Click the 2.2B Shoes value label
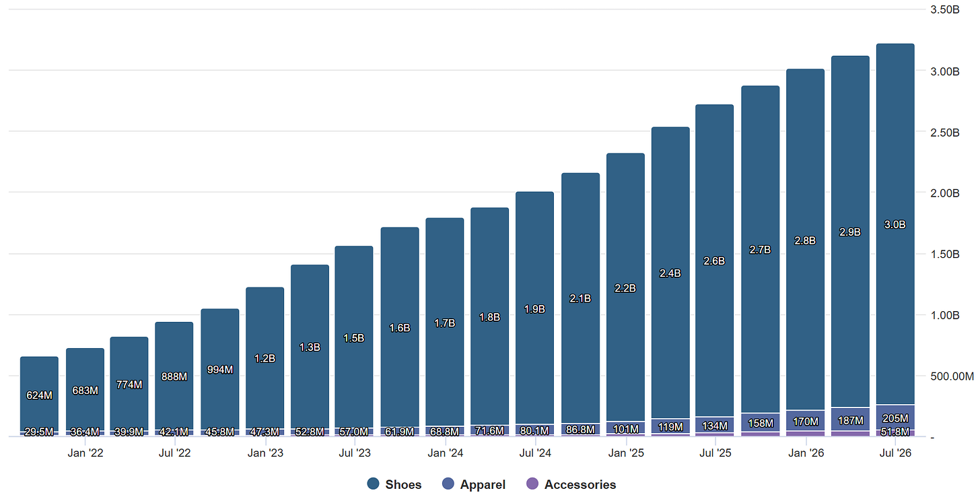The height and width of the screenshot is (499, 980). pyautogui.click(x=625, y=288)
